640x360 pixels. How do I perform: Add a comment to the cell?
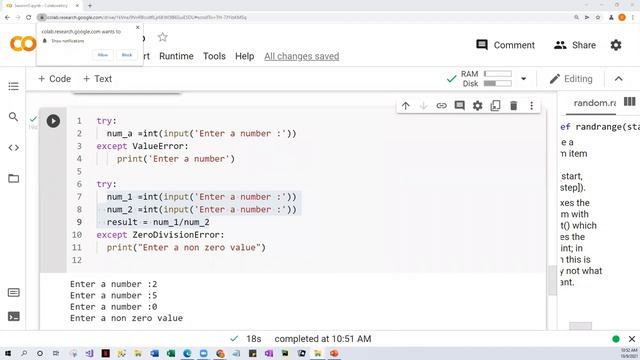click(x=460, y=106)
